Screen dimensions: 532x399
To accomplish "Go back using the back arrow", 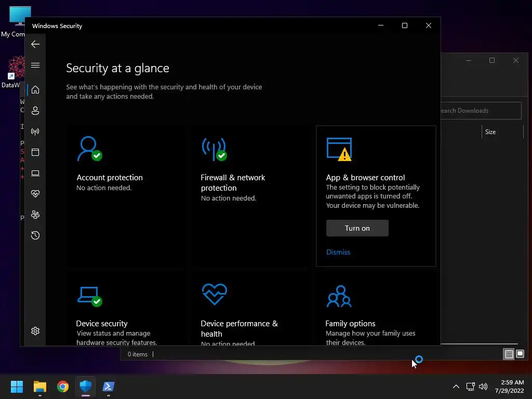I will click(35, 44).
